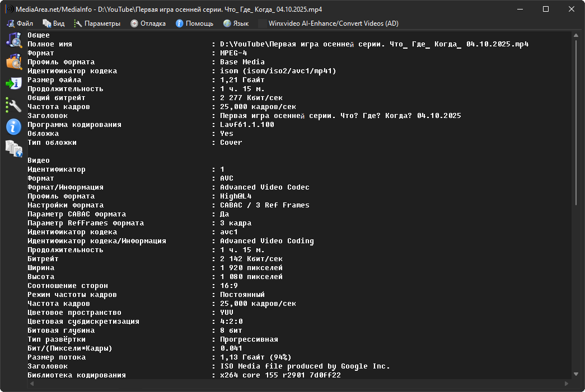The height and width of the screenshot is (392, 585).
Task: Click the blue About info sidebar icon
Action: pos(13,126)
